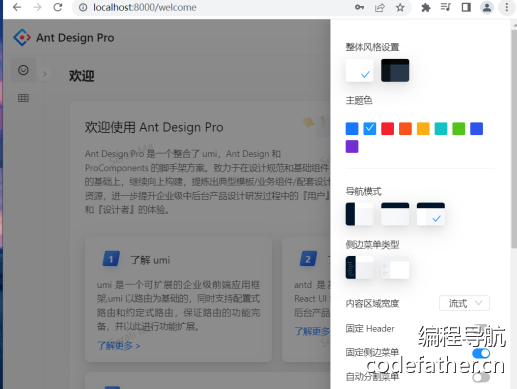Select the top menu navigation mode
Screen dimensions: 517x389
(x=395, y=214)
